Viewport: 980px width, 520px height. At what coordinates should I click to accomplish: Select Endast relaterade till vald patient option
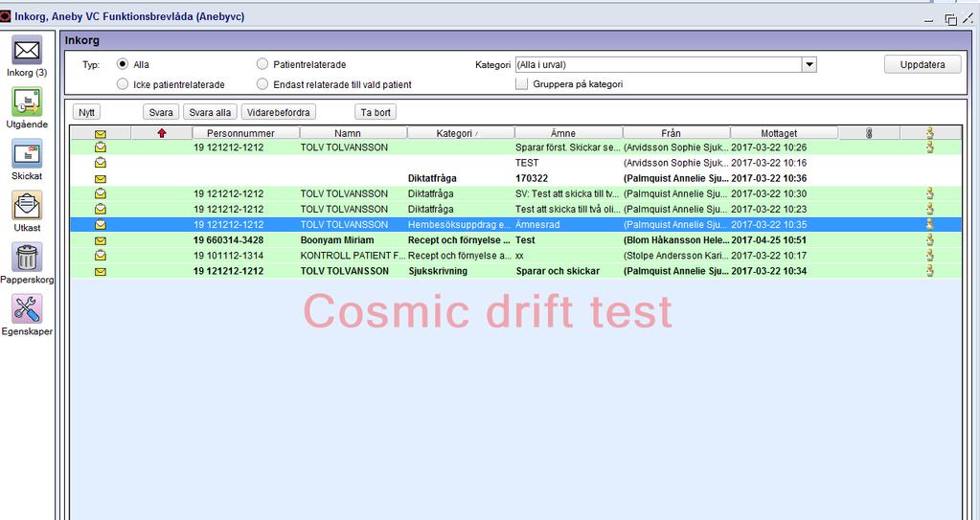262,83
